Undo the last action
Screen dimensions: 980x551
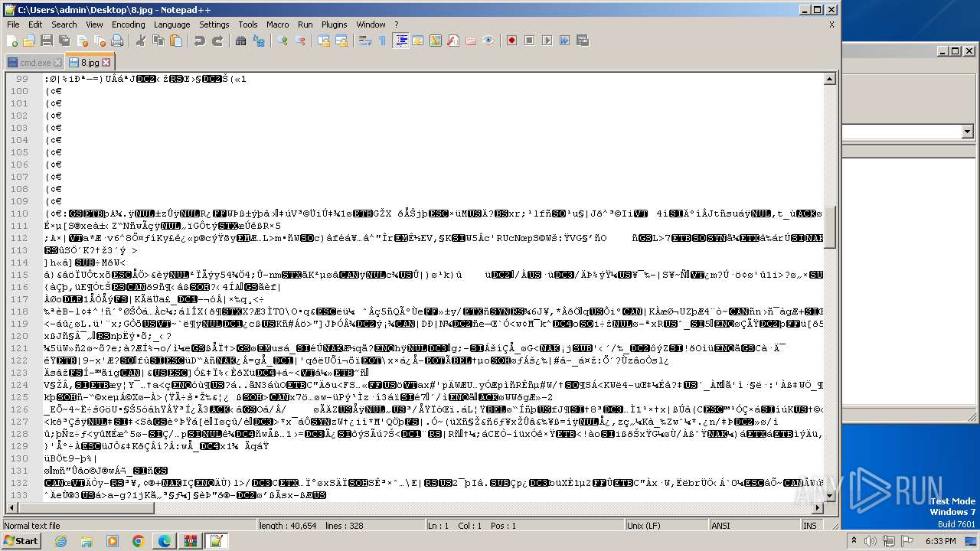pos(200,41)
